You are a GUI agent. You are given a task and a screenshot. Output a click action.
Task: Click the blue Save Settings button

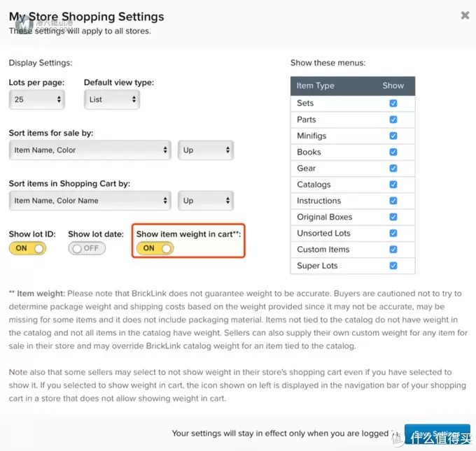pos(437,434)
